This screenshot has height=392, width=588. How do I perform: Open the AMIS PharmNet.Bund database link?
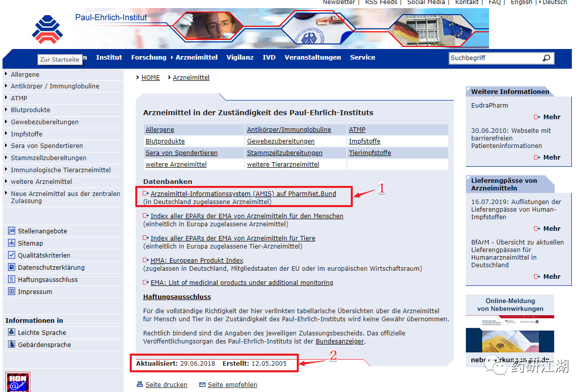[243, 194]
